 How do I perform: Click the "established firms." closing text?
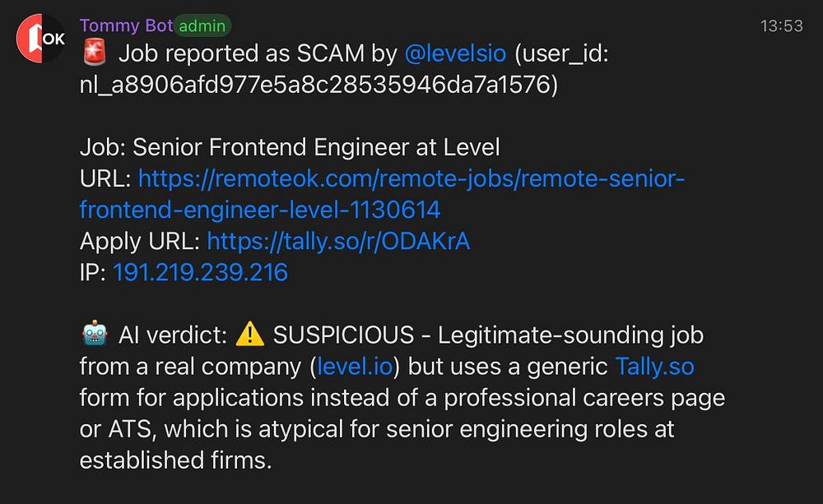point(175,460)
